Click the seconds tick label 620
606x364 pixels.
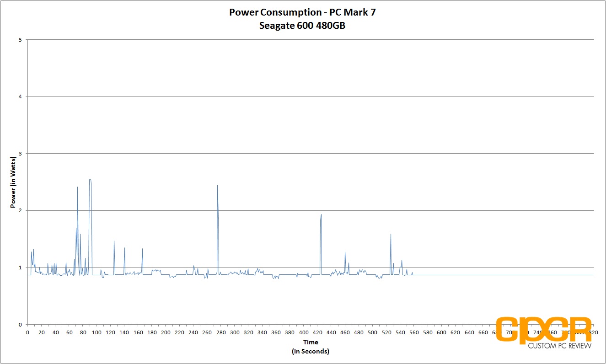[x=456, y=332]
